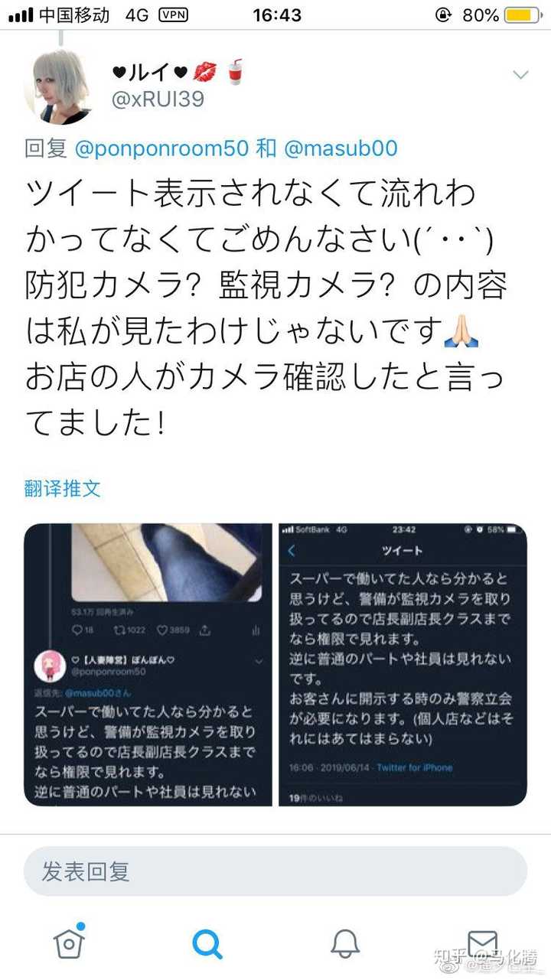Open the Notifications bell tab
551x980 pixels.
(x=345, y=943)
